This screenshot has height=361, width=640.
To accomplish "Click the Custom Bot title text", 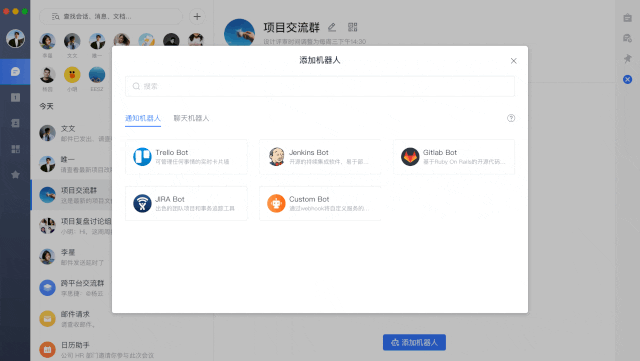I will 309,199.
